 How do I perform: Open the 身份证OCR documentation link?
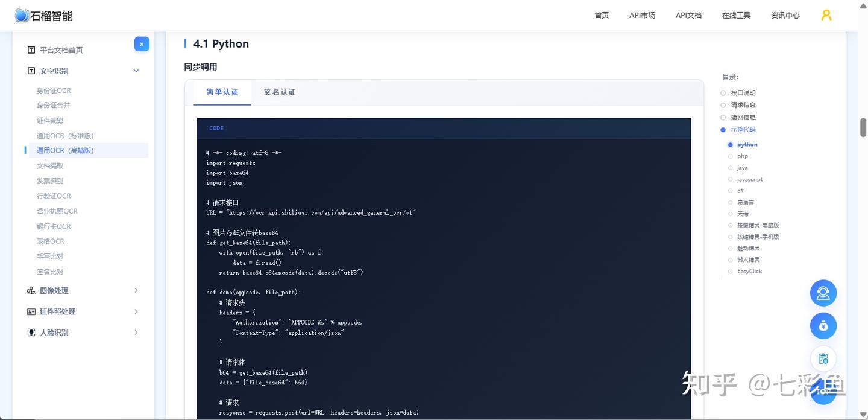54,91
